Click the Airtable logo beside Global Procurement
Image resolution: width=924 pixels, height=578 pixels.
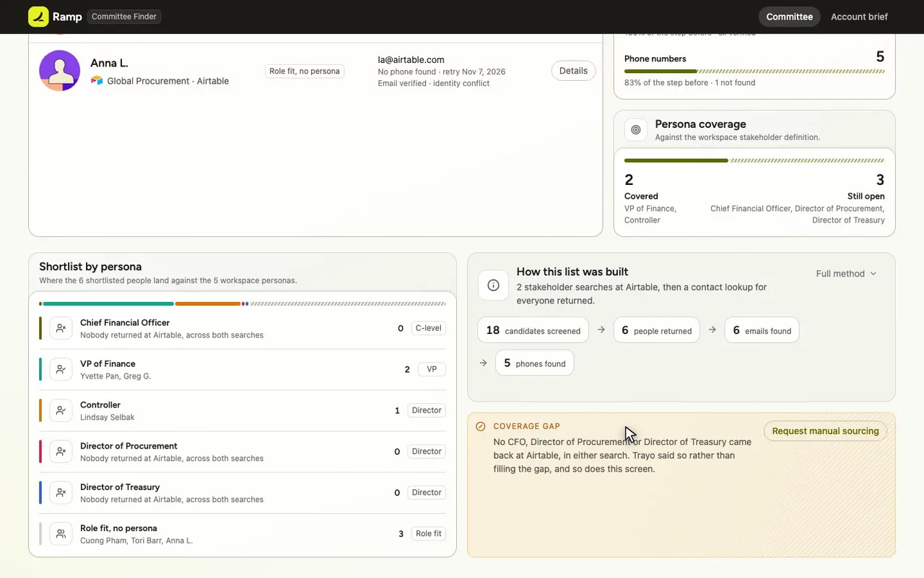point(97,81)
